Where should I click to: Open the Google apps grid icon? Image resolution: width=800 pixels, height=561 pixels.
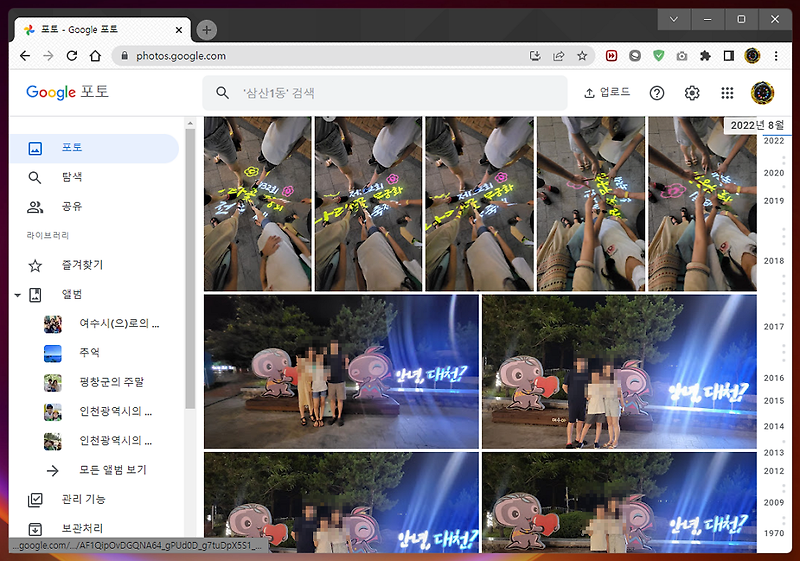(x=727, y=93)
